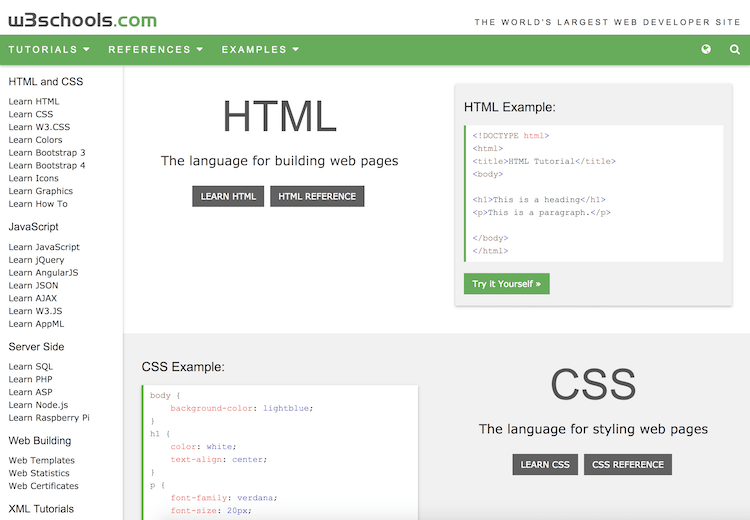This screenshot has height=520, width=750.
Task: Open Learn Raspberry Pi link
Action: point(49,418)
